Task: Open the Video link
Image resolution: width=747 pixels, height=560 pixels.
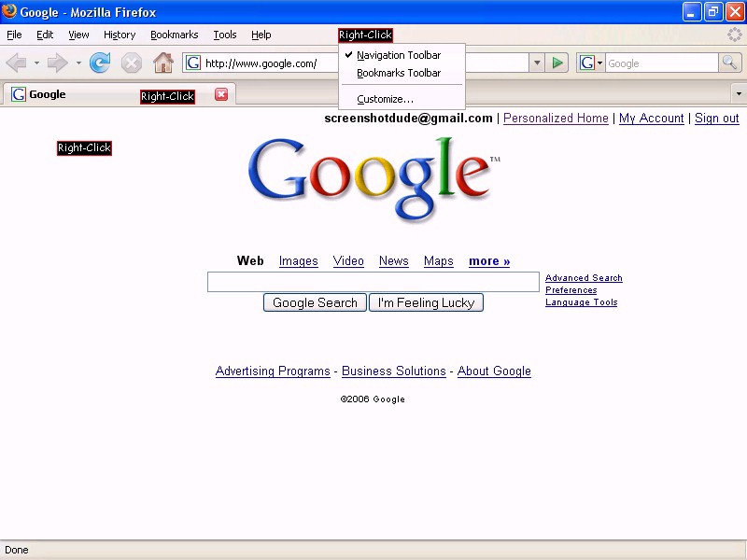Action: (348, 261)
